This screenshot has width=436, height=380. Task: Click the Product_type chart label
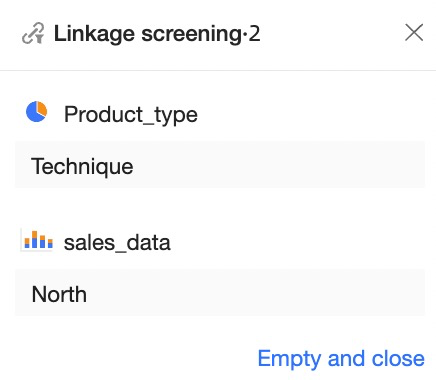coord(131,114)
